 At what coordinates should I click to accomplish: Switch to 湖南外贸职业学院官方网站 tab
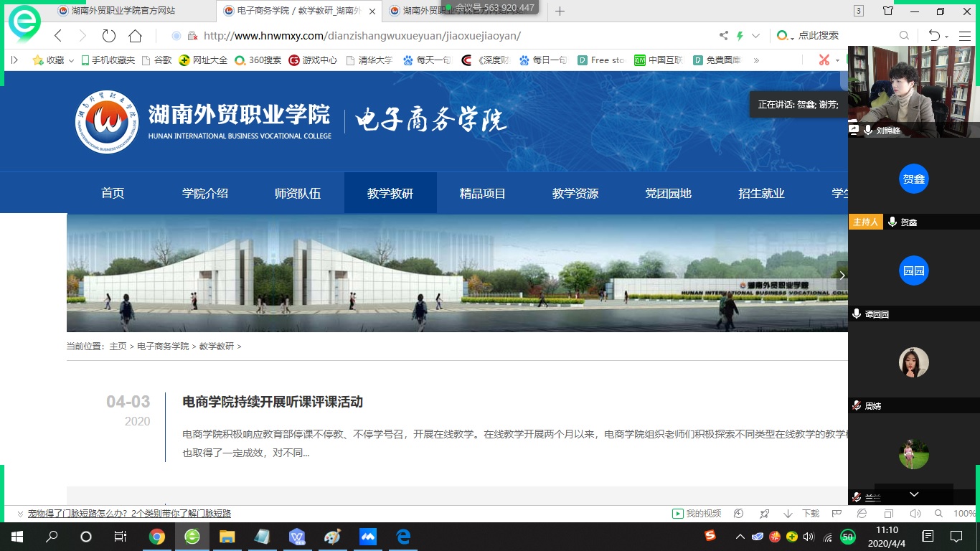122,11
